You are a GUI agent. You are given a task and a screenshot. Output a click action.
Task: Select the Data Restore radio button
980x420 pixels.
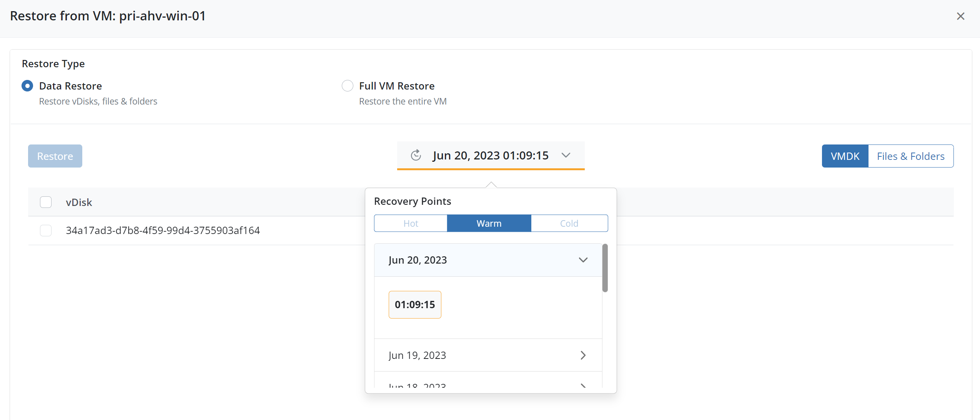tap(27, 86)
